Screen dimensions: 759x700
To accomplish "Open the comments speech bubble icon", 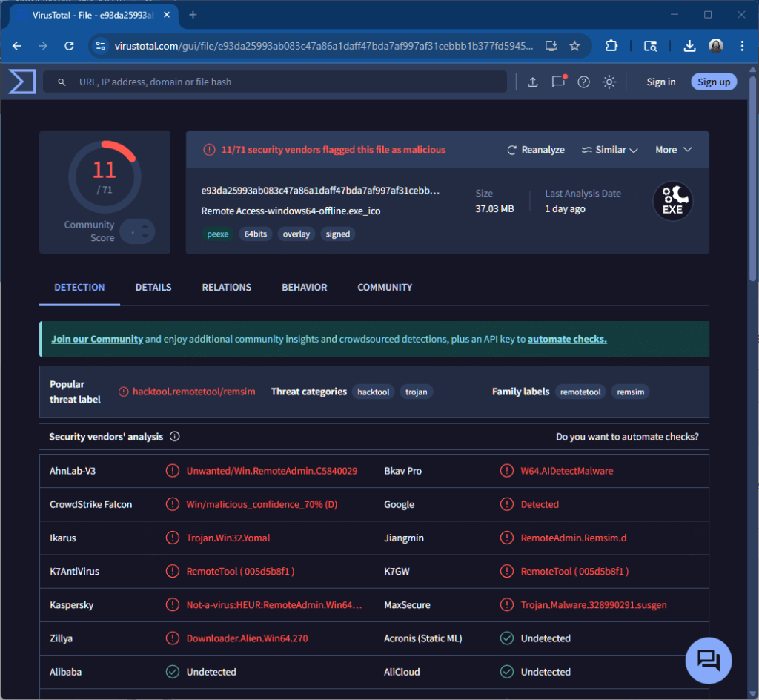I will click(558, 82).
